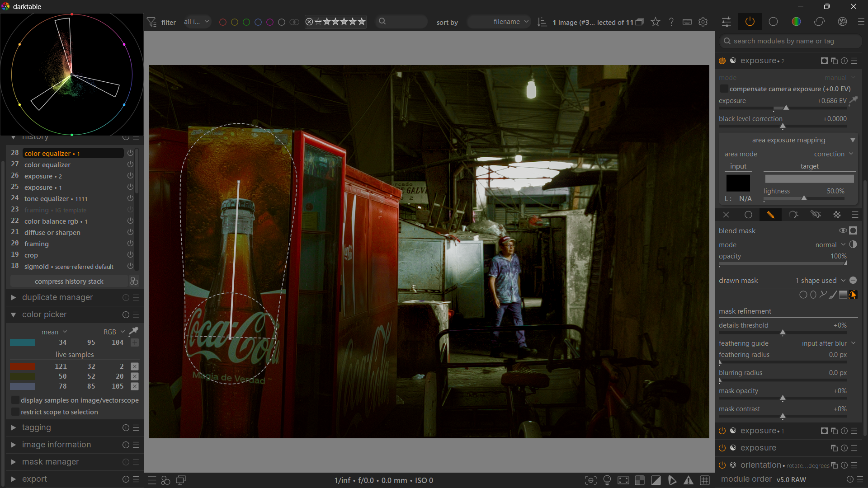This screenshot has height=488, width=868.
Task: Remove the red live sample
Action: pyautogui.click(x=135, y=366)
